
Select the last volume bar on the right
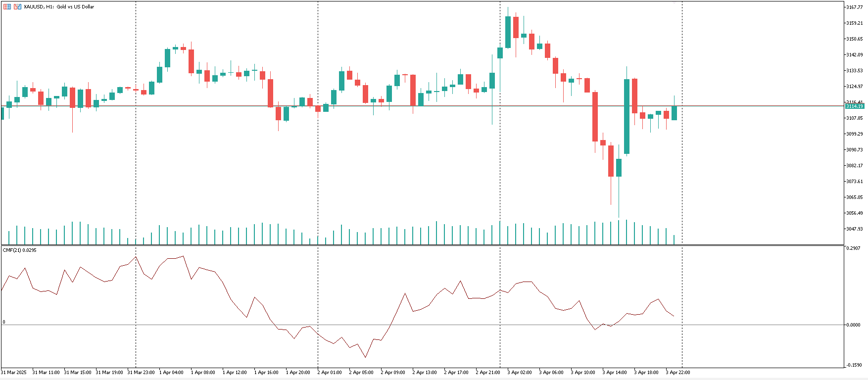(674, 239)
